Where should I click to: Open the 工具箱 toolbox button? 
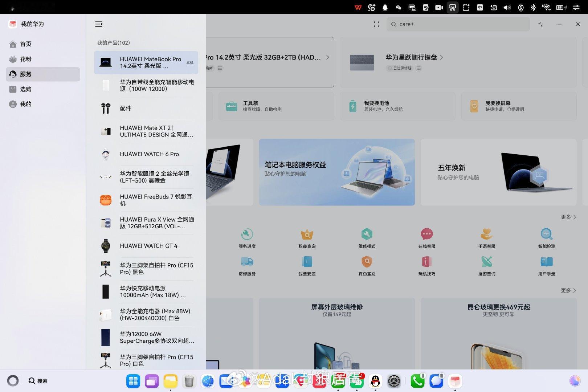pos(276,106)
